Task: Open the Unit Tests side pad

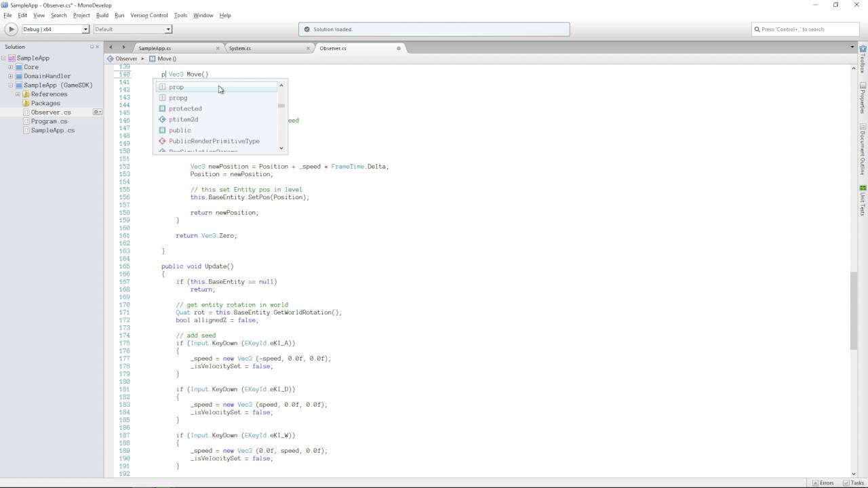Action: pyautogui.click(x=863, y=200)
